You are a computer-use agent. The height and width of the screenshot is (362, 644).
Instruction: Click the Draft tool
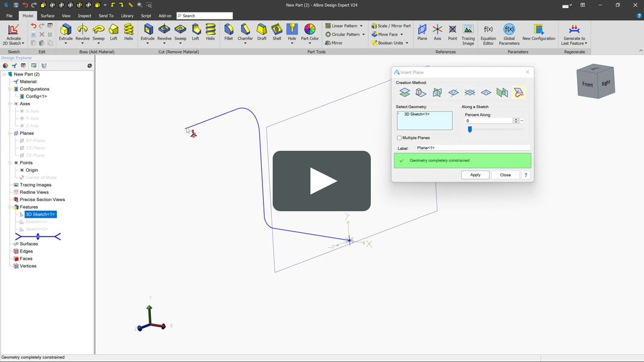point(262,31)
